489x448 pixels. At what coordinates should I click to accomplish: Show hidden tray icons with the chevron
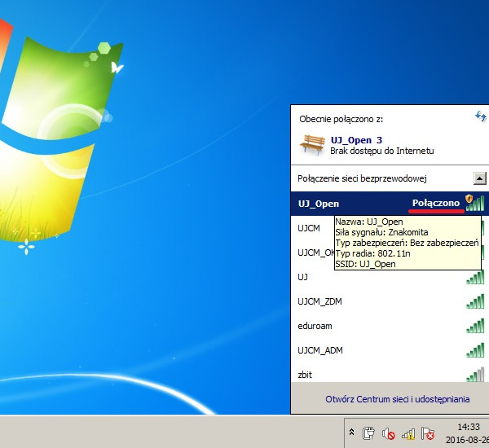tap(350, 433)
